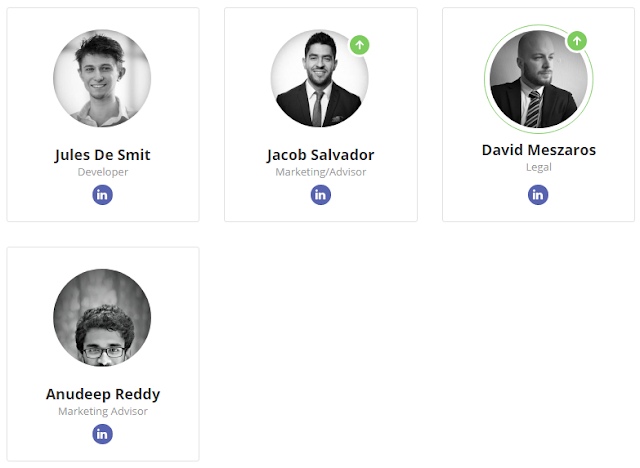Open Jules De Smit's LinkedIn icon
The image size is (640, 468).
(x=102, y=194)
